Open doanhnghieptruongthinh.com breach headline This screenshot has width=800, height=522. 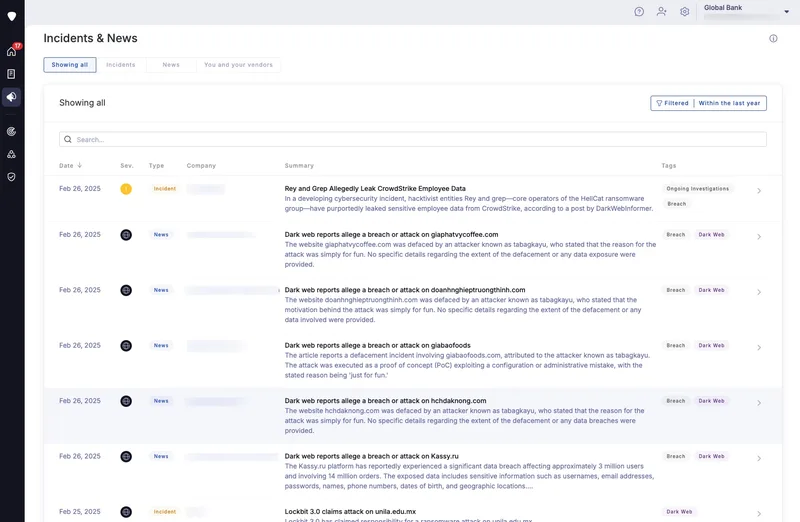click(x=405, y=290)
